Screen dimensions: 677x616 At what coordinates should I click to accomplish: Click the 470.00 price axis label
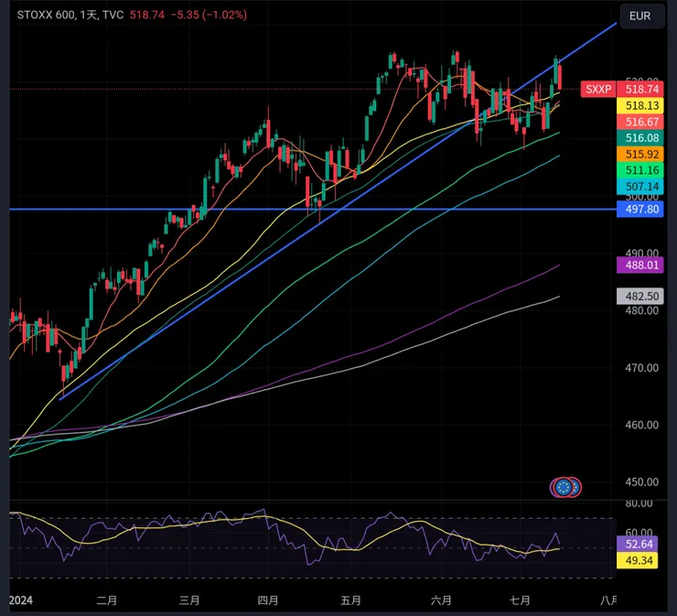tap(641, 368)
